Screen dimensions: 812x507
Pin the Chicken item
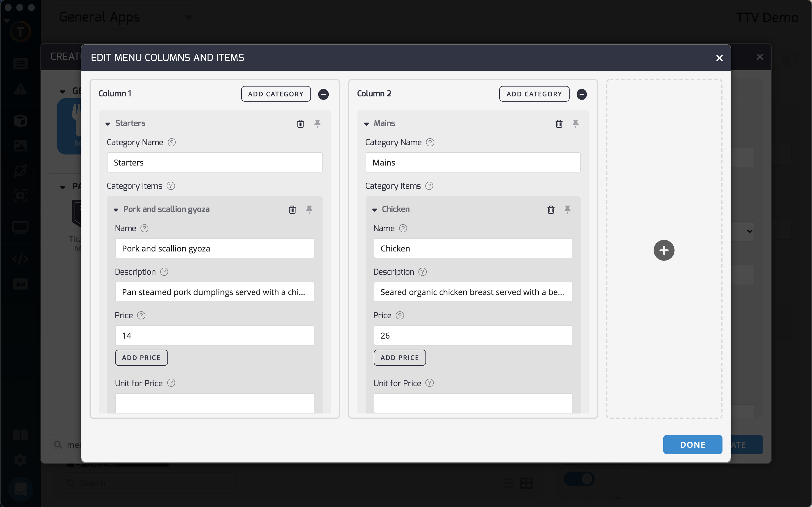coord(567,210)
